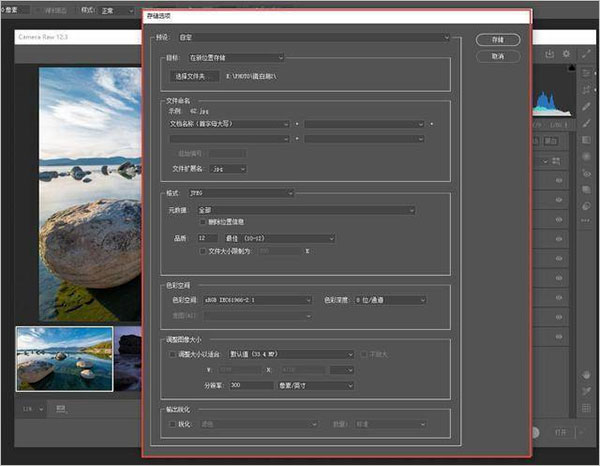
Task: Click the 选择文件夹 button
Action: pos(194,77)
